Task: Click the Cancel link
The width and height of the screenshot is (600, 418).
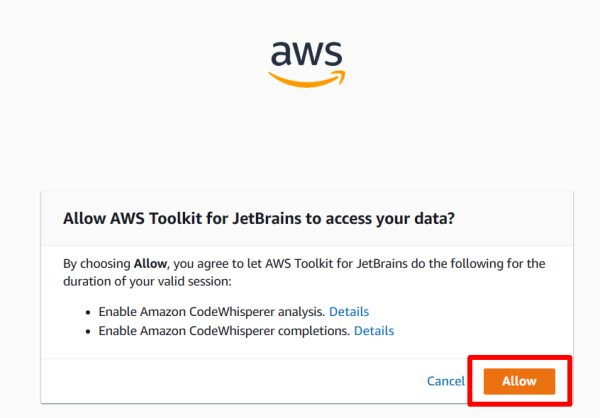Action: [445, 381]
